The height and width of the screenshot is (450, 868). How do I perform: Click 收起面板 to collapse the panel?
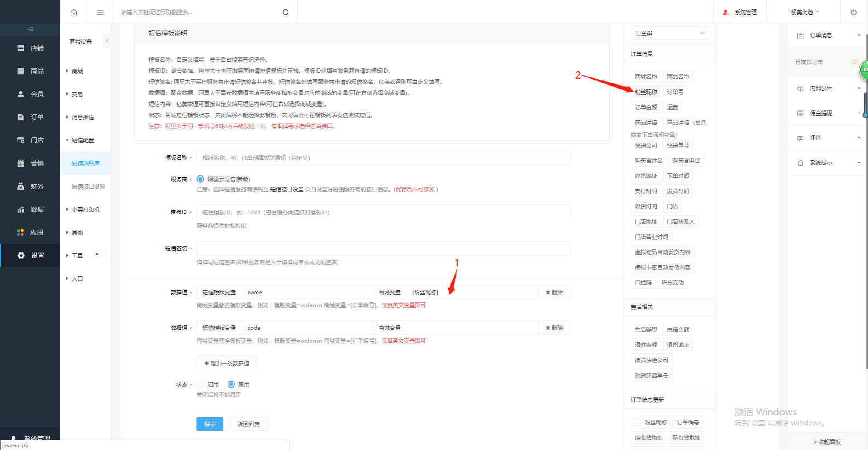tap(827, 442)
